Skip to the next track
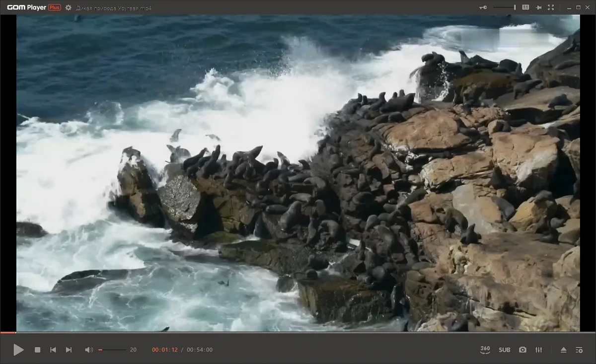 click(69, 350)
